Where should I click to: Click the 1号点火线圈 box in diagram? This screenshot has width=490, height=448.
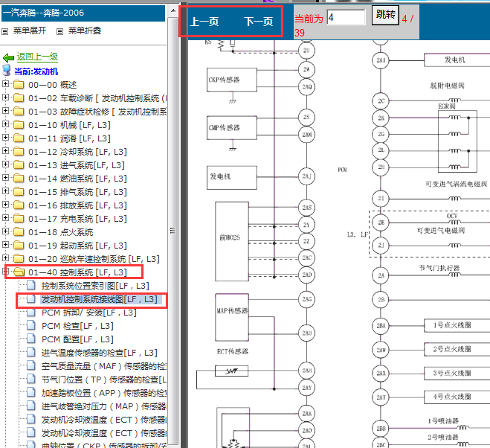point(457,325)
